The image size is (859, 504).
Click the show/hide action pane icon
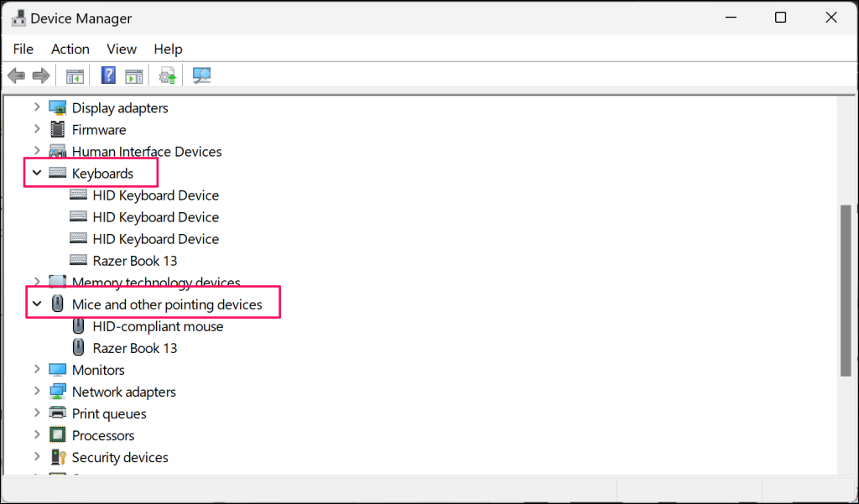[134, 76]
